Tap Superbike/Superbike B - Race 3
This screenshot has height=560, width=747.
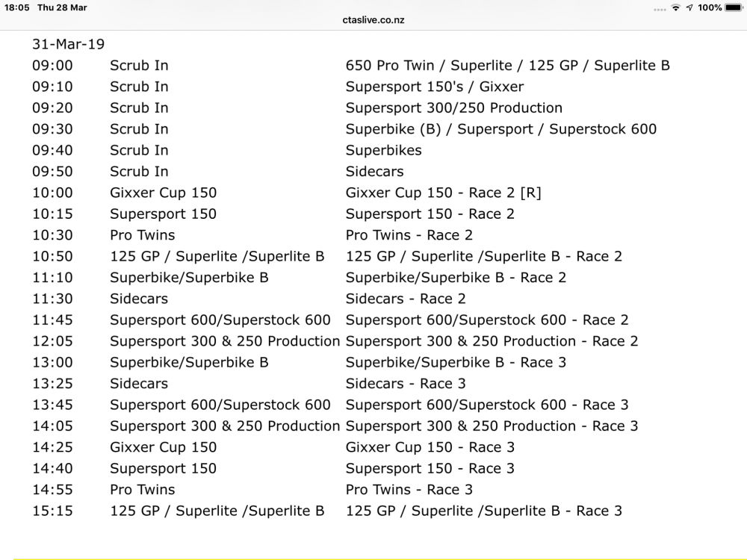456,362
